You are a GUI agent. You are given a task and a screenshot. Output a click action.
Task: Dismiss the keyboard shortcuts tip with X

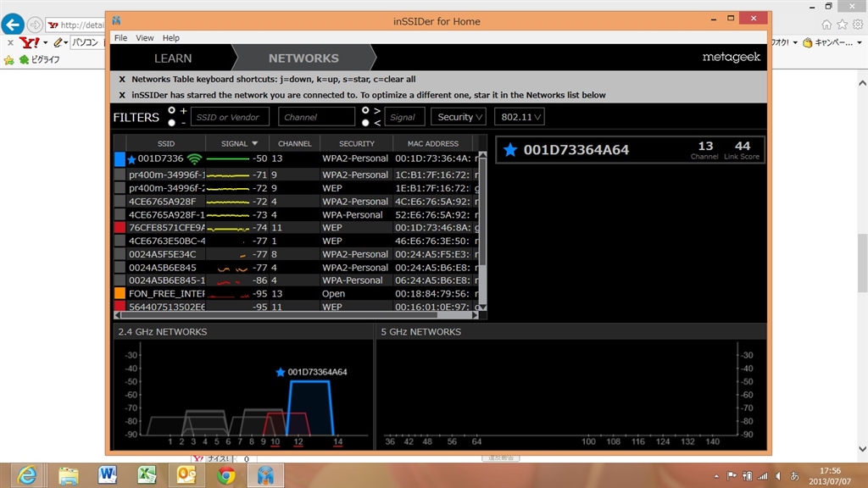coord(122,79)
